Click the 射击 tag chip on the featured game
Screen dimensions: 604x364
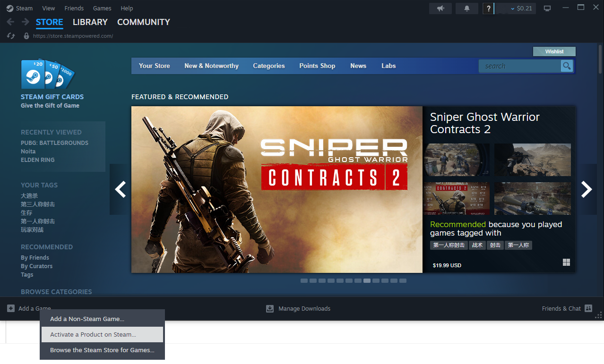tap(495, 245)
